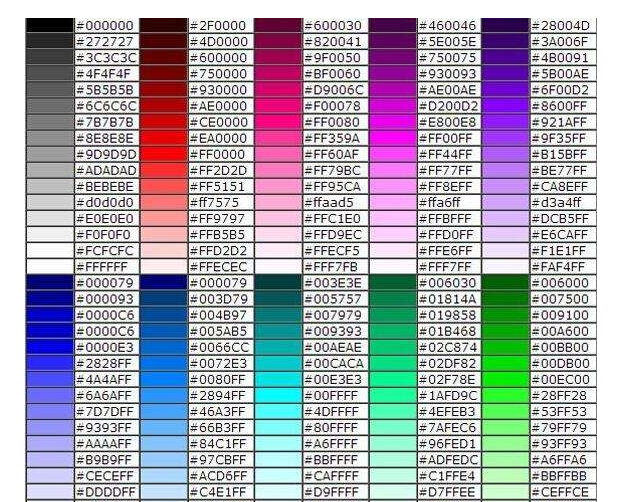This screenshot has height=502, width=621.
Task: Select the #C4E1FF hex code text
Action: [218, 492]
